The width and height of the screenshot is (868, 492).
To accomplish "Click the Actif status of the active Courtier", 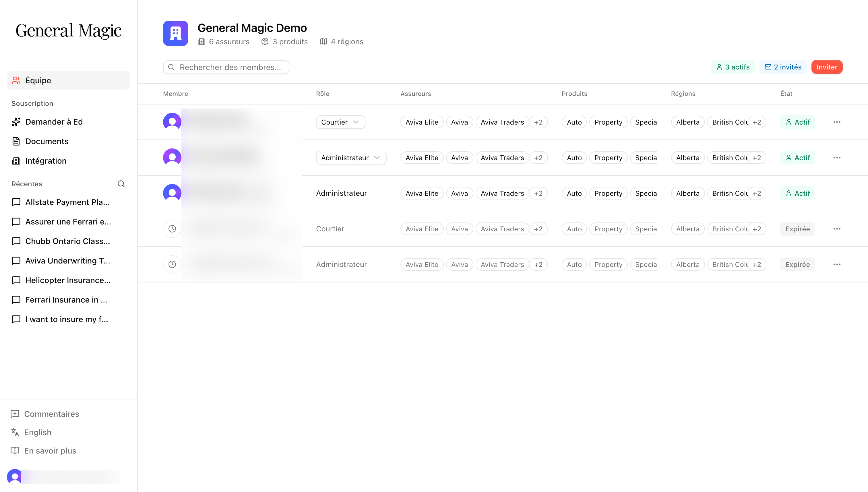I will (797, 122).
